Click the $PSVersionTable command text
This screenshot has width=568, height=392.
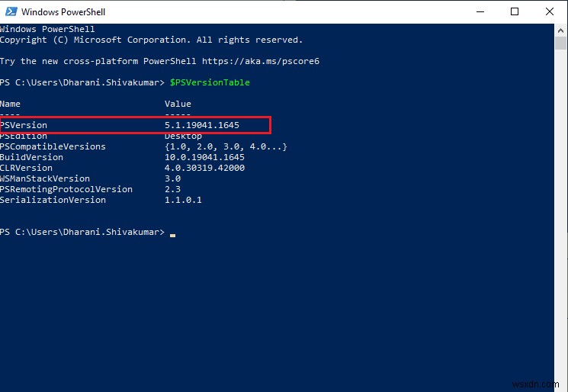point(210,82)
